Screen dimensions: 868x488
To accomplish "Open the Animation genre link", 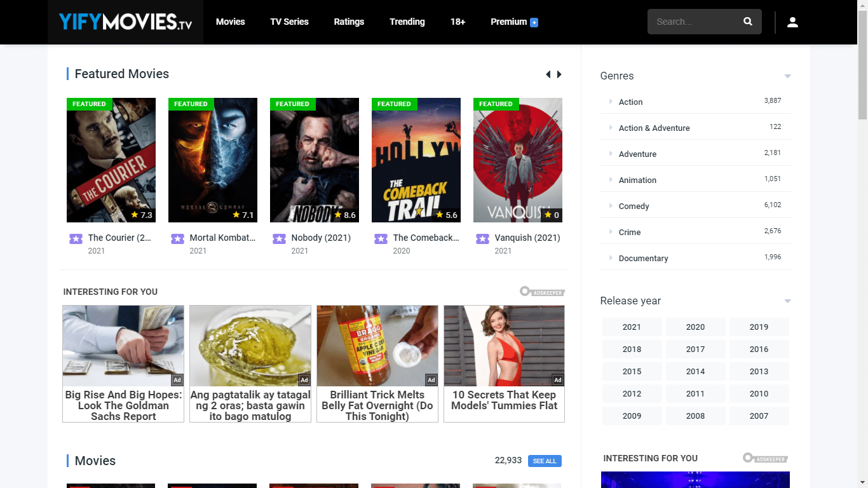I will click(x=637, y=180).
